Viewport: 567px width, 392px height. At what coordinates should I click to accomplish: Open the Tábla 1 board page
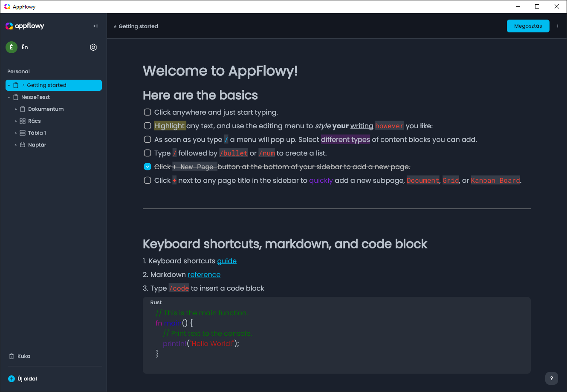[54, 133]
